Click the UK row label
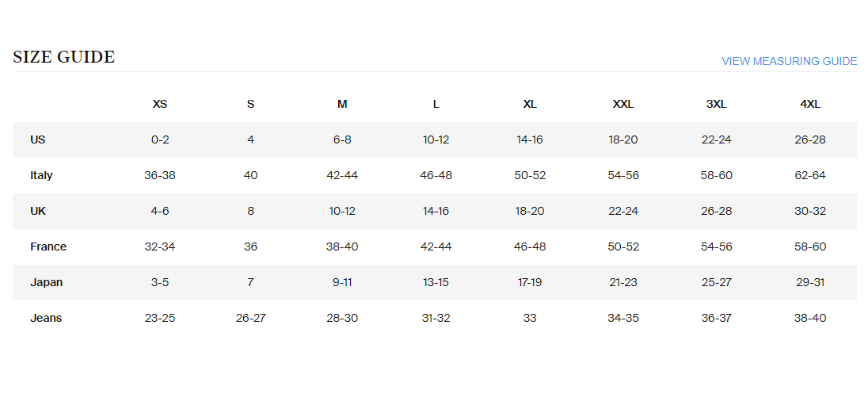Image resolution: width=868 pixels, height=409 pixels. 38,211
